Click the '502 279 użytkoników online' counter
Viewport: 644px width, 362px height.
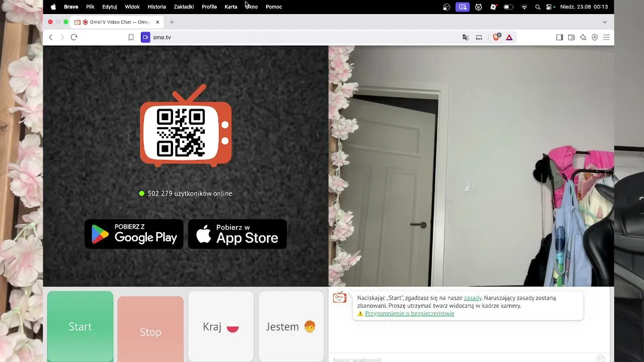(186, 194)
